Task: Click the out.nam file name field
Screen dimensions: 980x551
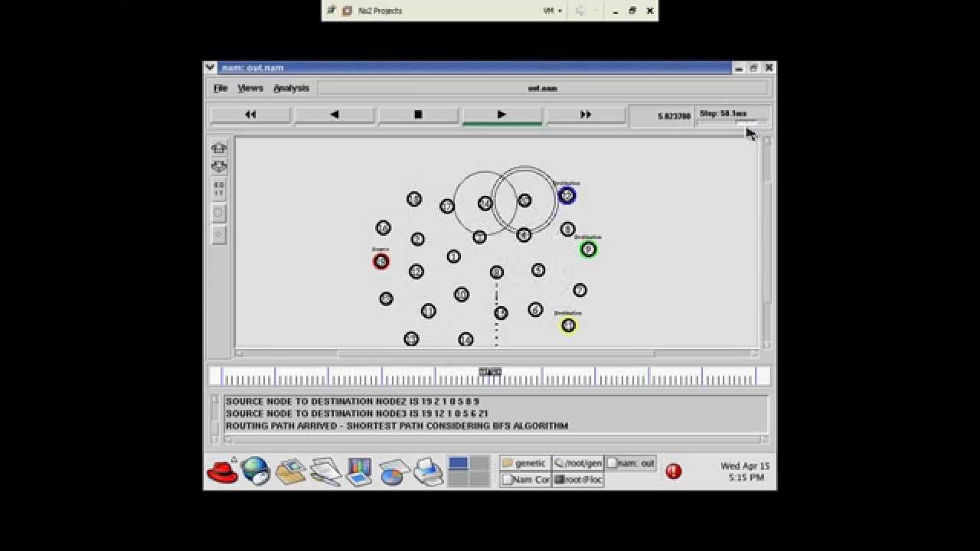Action: [x=543, y=88]
